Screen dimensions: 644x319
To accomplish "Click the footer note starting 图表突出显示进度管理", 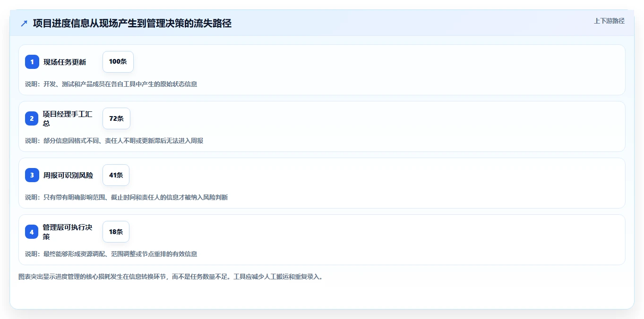I will 171,277.
